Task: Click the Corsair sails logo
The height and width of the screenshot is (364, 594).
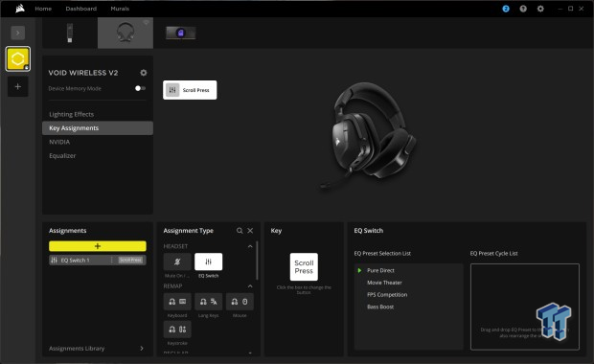Action: click(20, 9)
